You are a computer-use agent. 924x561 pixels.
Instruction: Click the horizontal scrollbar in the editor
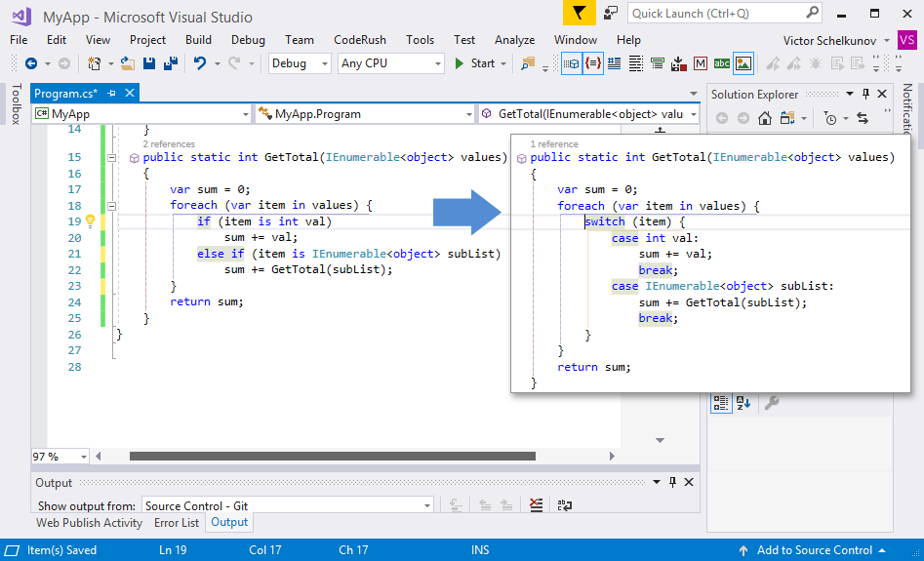point(332,456)
